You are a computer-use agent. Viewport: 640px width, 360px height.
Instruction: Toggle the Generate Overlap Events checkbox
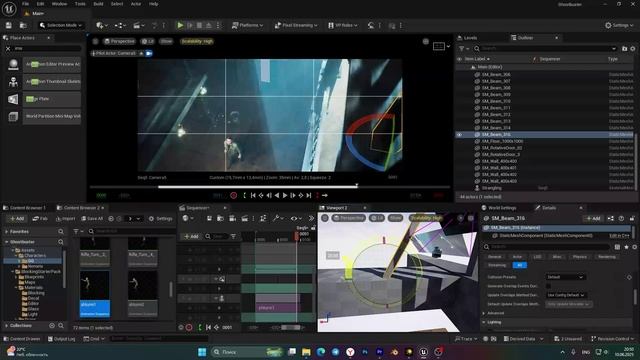point(548,286)
